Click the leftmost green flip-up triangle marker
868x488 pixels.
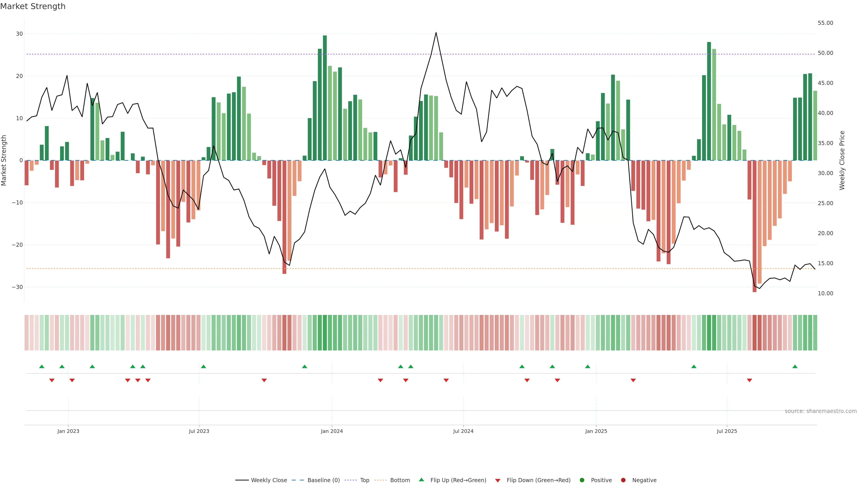point(42,366)
